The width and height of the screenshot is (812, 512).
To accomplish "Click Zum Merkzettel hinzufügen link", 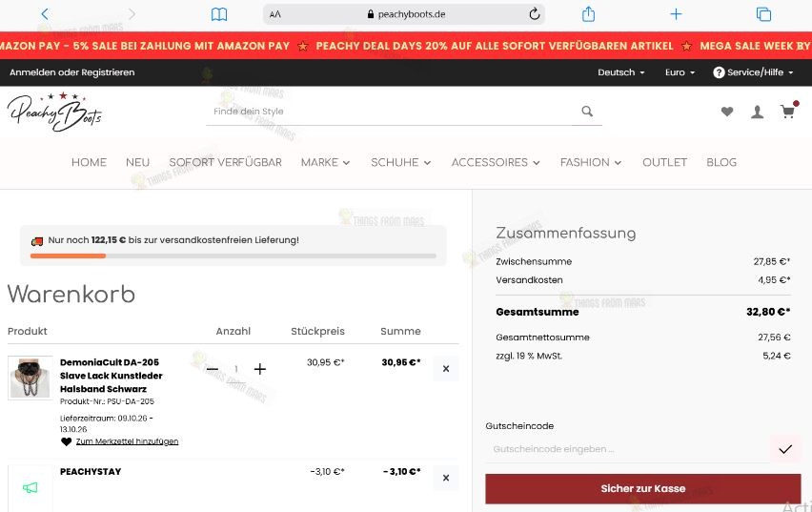I will point(127,441).
